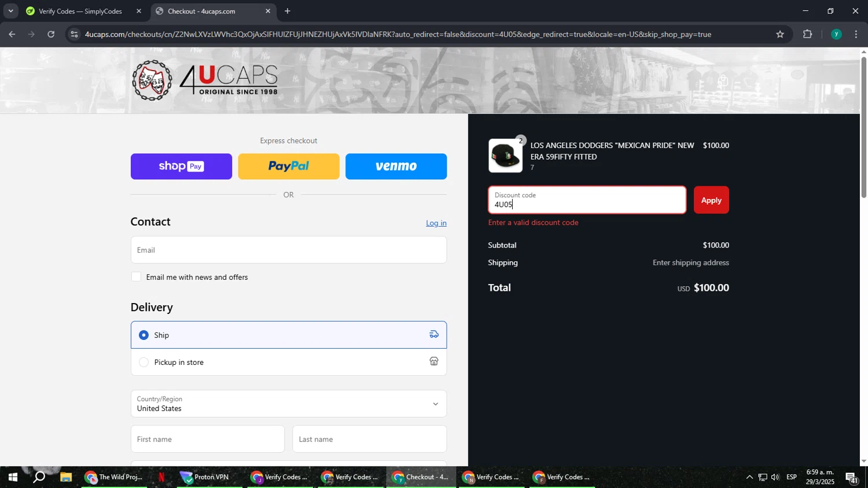
Task: Bookmark this page with star icon
Action: (x=780, y=34)
